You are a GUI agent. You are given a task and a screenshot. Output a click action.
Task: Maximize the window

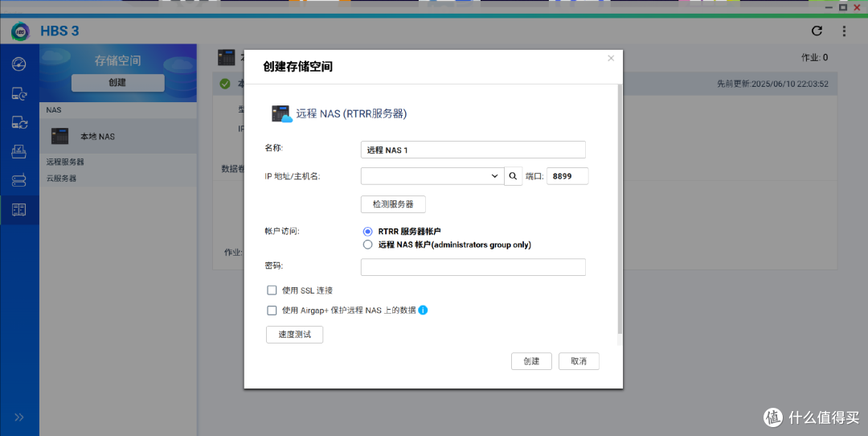click(843, 8)
